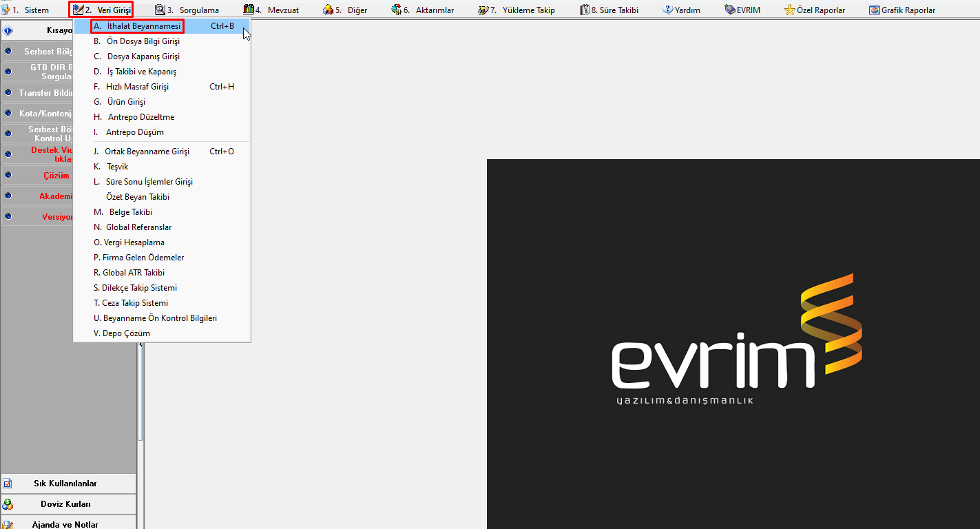The height and width of the screenshot is (529, 980).
Task: Open the 5. Diğer menu
Action: [x=345, y=10]
